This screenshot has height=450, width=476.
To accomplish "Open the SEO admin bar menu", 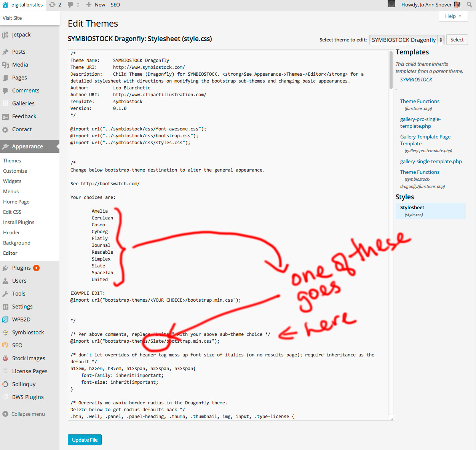I will point(115,5).
